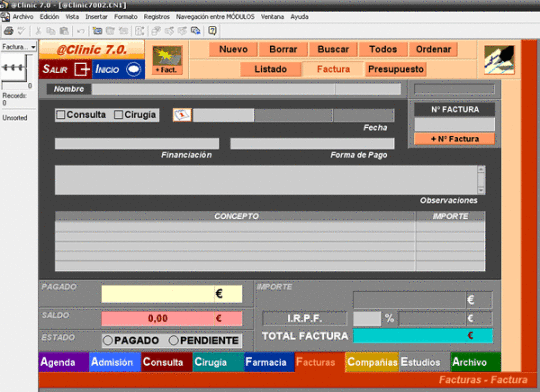
Task: Switch to the Factura view tab
Action: (333, 69)
